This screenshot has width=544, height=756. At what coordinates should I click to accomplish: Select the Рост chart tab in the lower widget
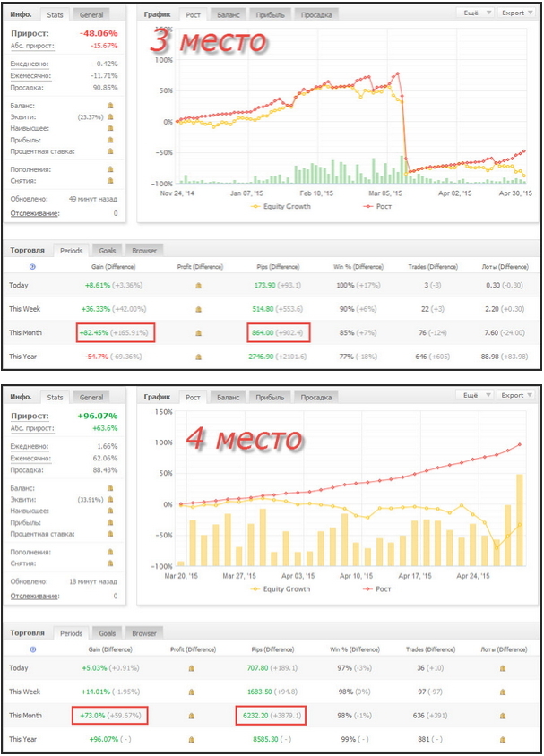pos(193,398)
